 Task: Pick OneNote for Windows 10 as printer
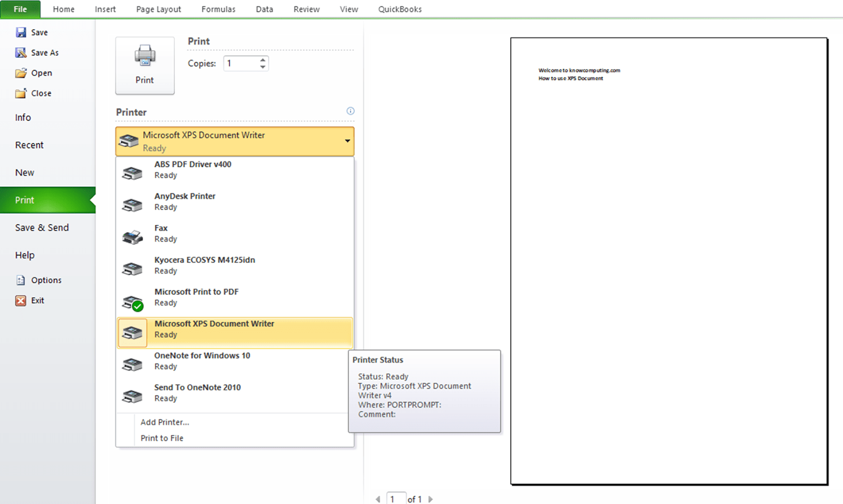pyautogui.click(x=202, y=360)
